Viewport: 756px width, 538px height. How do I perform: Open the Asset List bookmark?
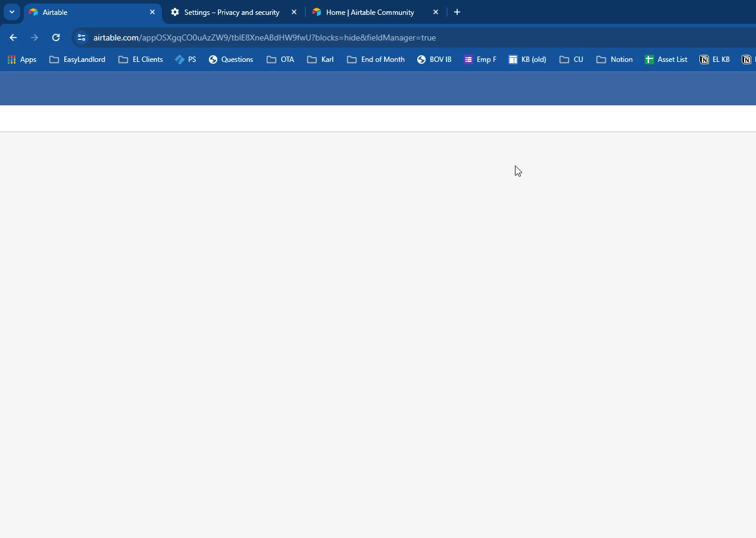666,60
